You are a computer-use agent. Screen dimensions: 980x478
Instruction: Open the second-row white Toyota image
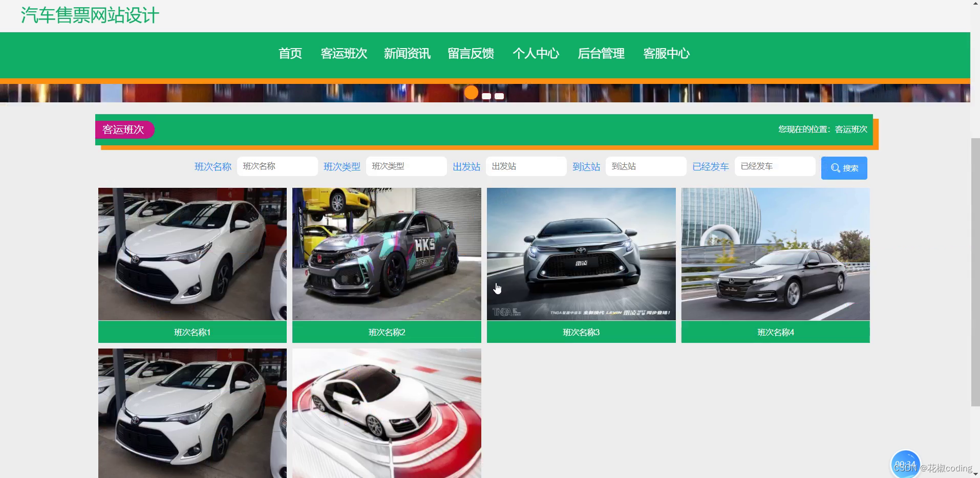coord(193,414)
